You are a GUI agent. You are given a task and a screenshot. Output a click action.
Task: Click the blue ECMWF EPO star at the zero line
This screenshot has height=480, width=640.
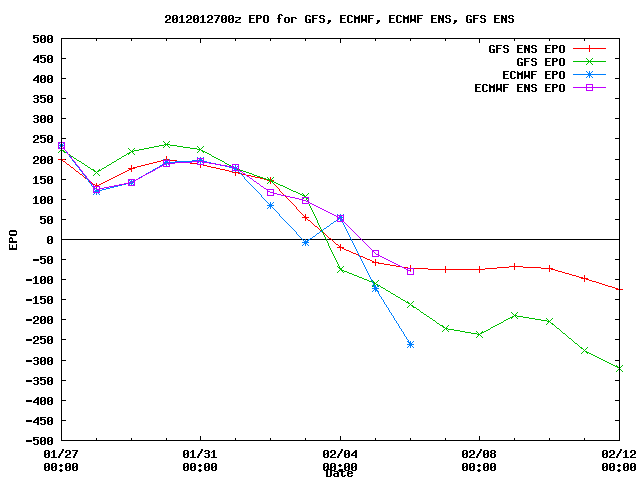coord(305,243)
